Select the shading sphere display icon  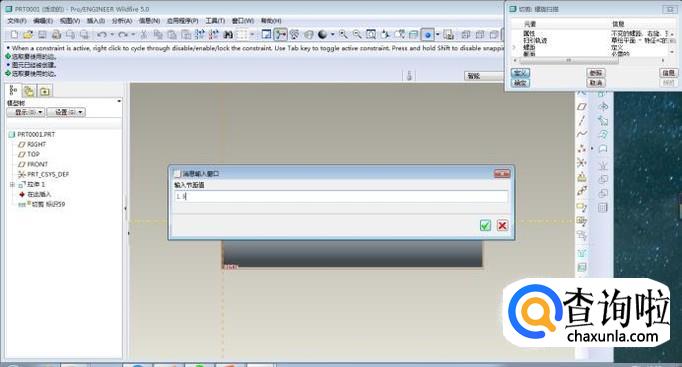coord(323,34)
